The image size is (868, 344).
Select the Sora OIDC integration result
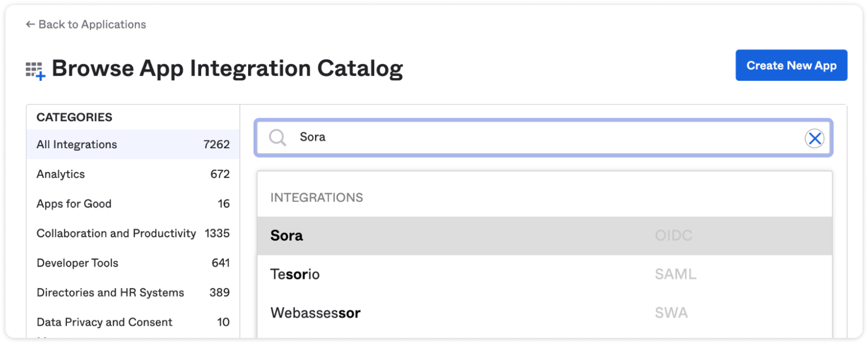tap(544, 236)
